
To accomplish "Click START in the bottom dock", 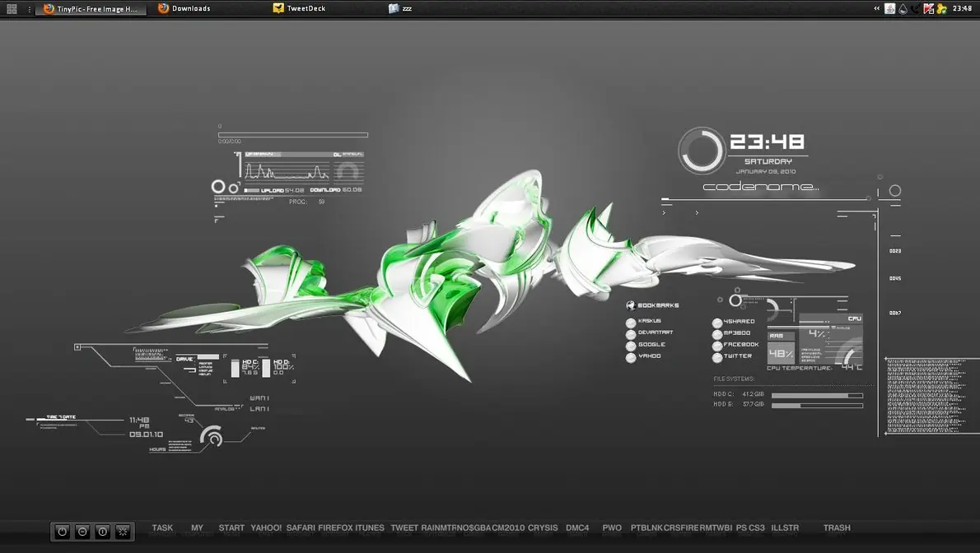I will (x=231, y=528).
